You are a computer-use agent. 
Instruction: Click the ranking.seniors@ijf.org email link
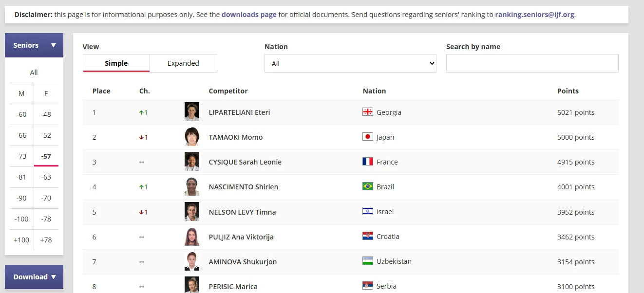(534, 15)
